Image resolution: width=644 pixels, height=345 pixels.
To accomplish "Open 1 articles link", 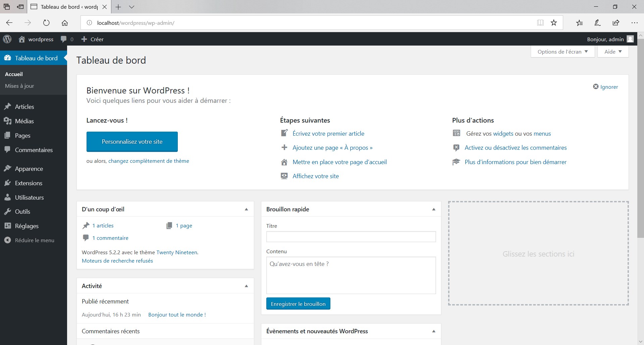I will point(103,225).
